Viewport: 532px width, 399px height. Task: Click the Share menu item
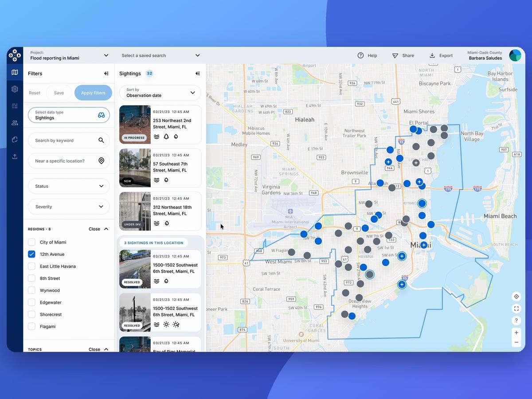[x=403, y=55]
